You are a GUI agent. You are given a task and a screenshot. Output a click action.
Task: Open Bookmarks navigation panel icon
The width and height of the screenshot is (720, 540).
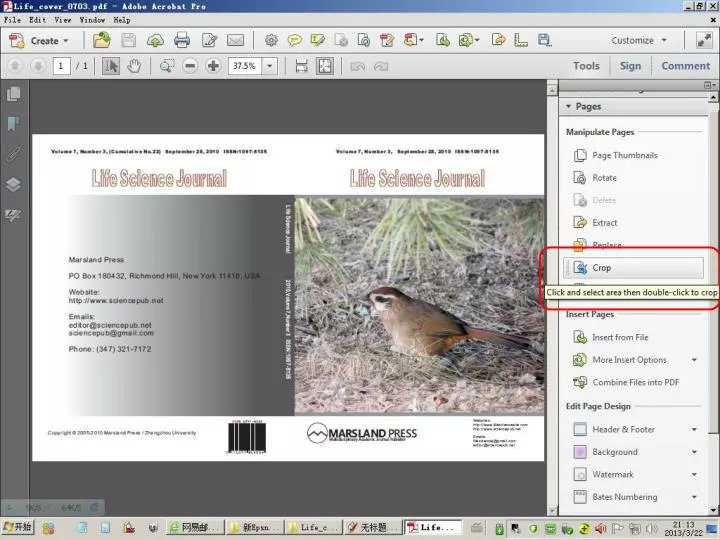click(x=14, y=124)
